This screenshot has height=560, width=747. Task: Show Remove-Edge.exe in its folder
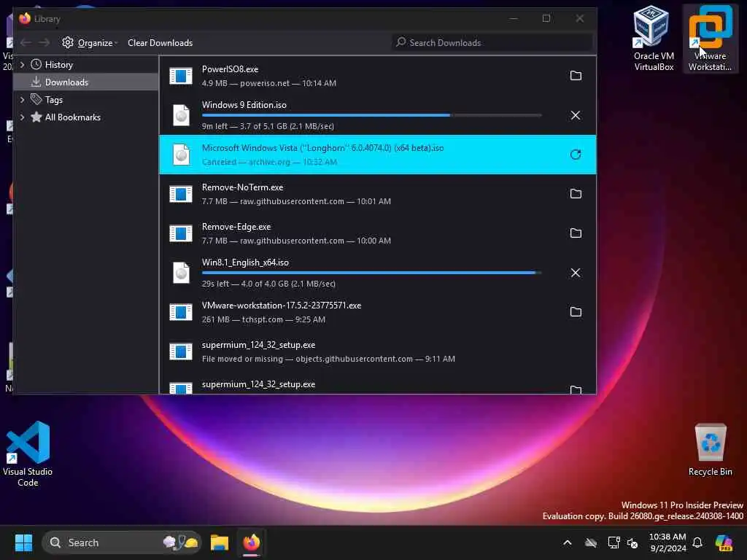576,233
